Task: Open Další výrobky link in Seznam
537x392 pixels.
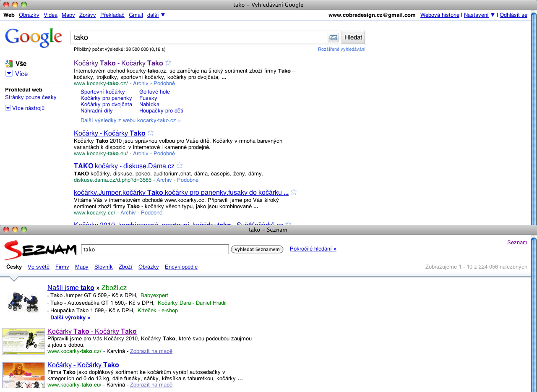Action: pos(70,317)
